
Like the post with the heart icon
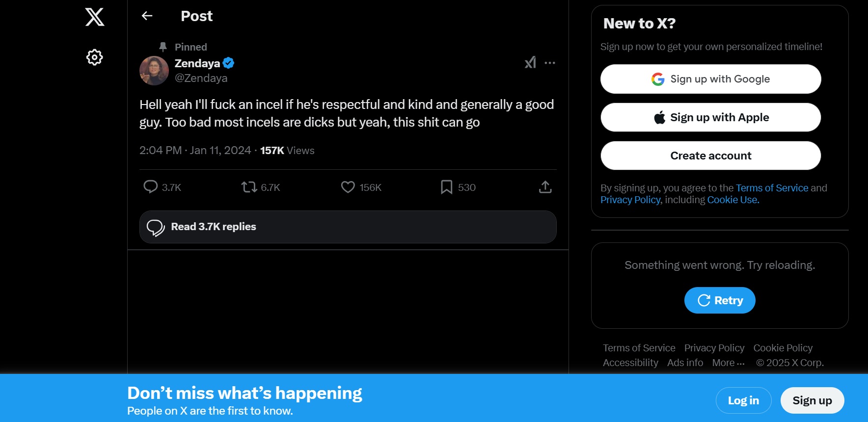(x=348, y=187)
